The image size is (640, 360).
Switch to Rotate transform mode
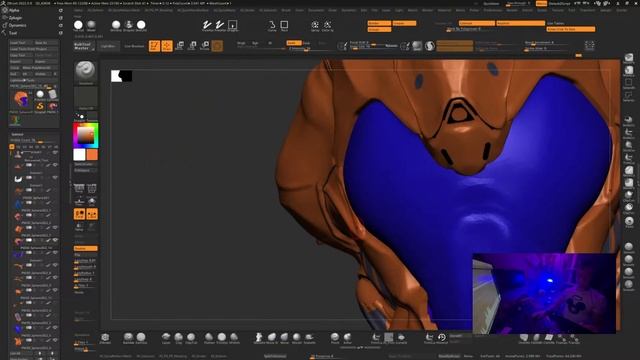click(x=205, y=46)
